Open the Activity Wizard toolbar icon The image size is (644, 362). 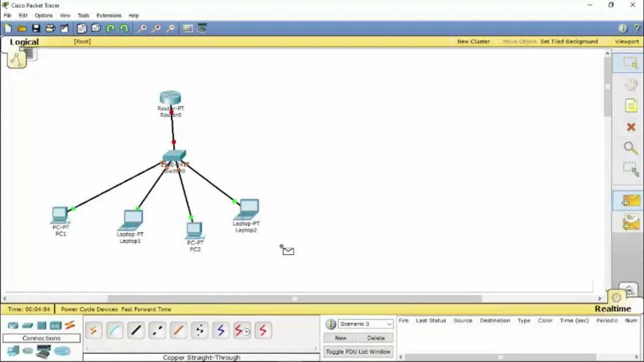click(x=64, y=29)
